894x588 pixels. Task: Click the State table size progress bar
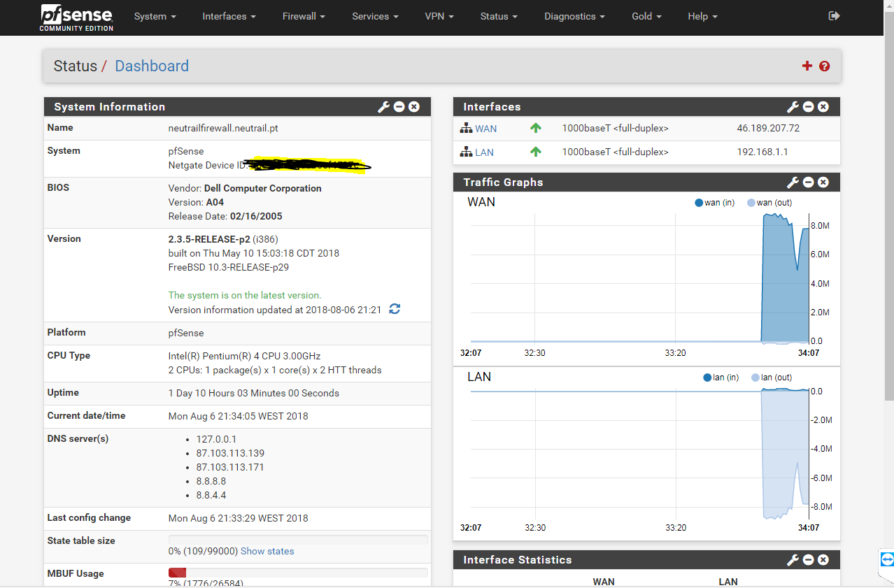(x=298, y=540)
